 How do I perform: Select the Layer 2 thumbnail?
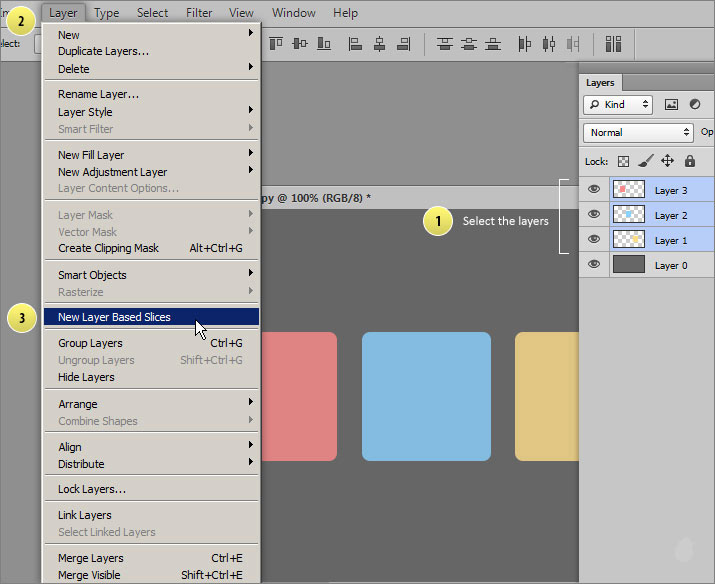click(628, 214)
